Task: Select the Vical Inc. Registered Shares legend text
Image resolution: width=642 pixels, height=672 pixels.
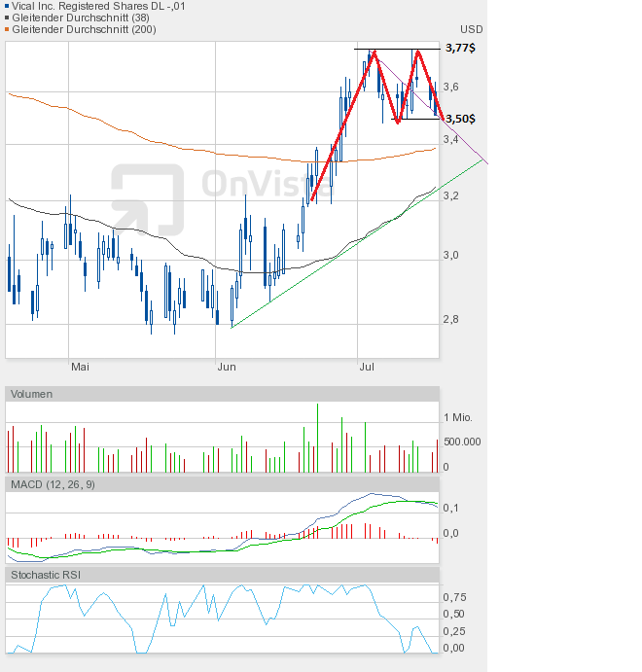Action: (x=98, y=6)
